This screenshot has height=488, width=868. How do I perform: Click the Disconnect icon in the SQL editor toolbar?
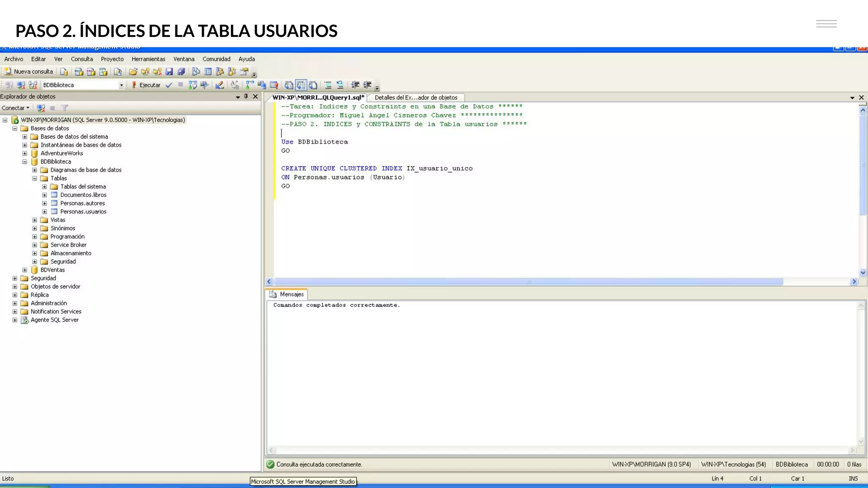(x=21, y=85)
